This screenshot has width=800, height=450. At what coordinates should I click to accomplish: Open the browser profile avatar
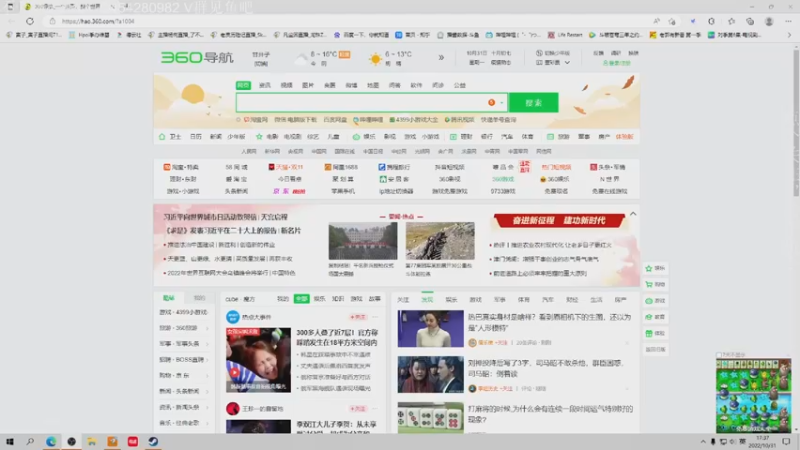click(769, 21)
